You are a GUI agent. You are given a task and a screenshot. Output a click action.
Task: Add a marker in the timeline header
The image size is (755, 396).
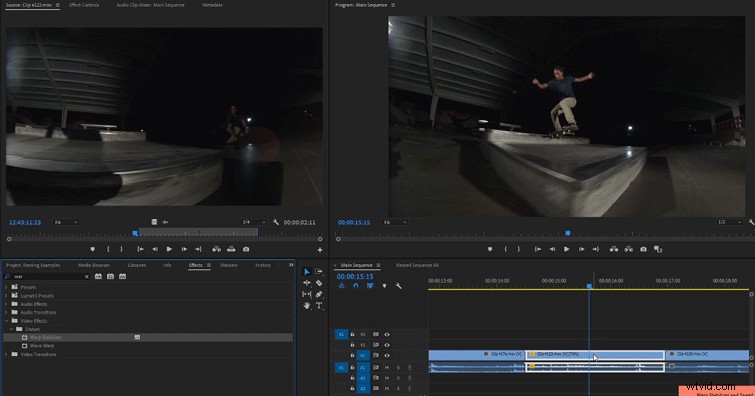[384, 286]
